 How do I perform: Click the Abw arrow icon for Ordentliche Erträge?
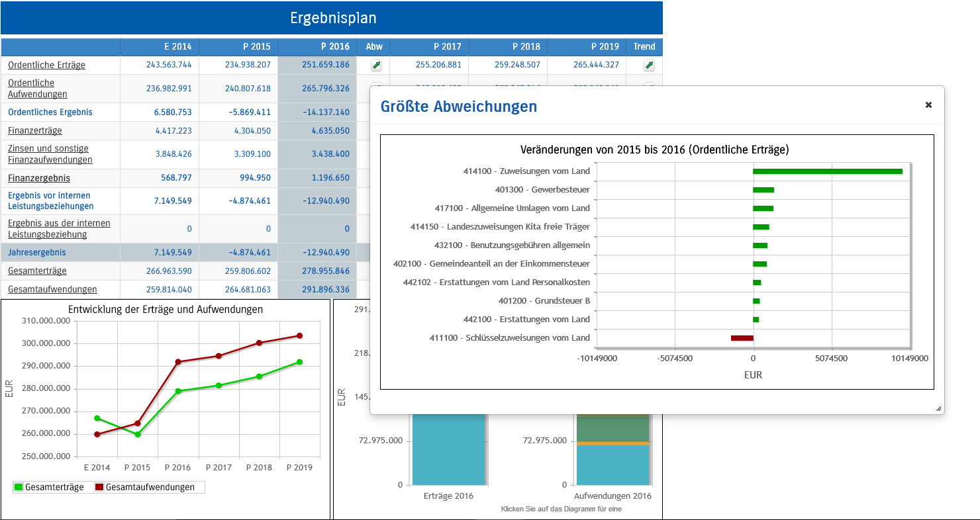click(376, 65)
